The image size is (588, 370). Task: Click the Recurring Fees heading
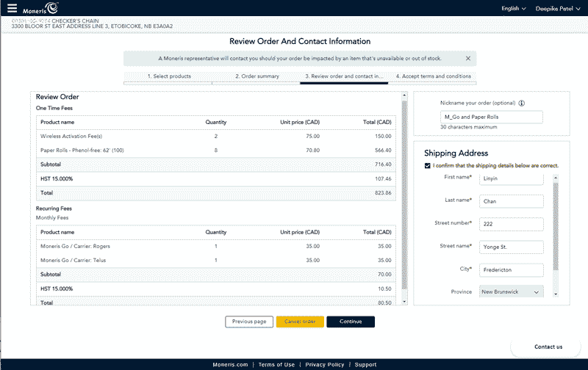click(x=54, y=208)
